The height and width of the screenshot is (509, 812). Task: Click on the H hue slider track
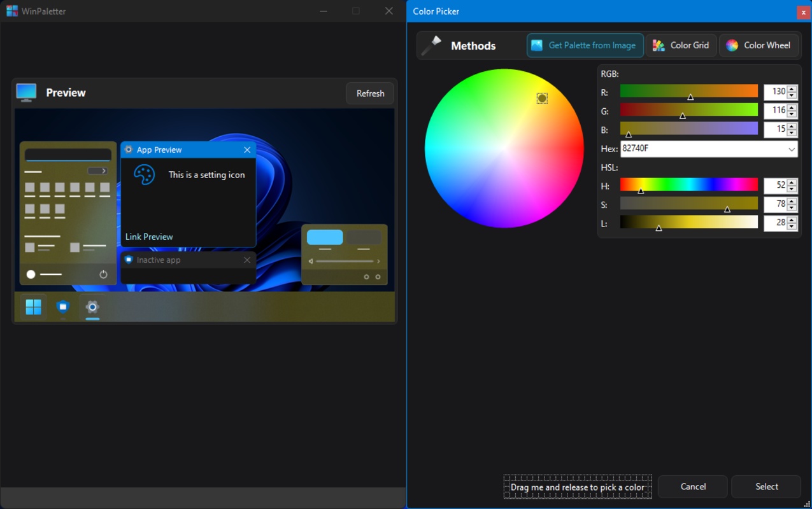tap(689, 185)
